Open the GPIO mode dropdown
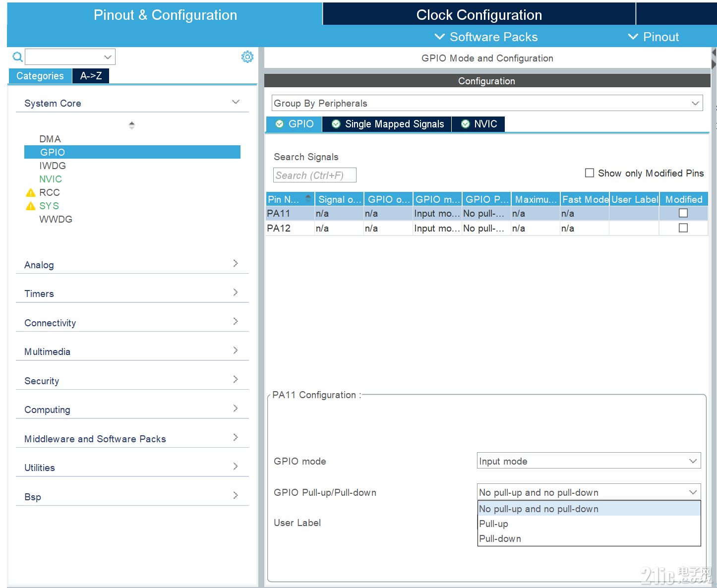The height and width of the screenshot is (588, 717). [x=589, y=461]
